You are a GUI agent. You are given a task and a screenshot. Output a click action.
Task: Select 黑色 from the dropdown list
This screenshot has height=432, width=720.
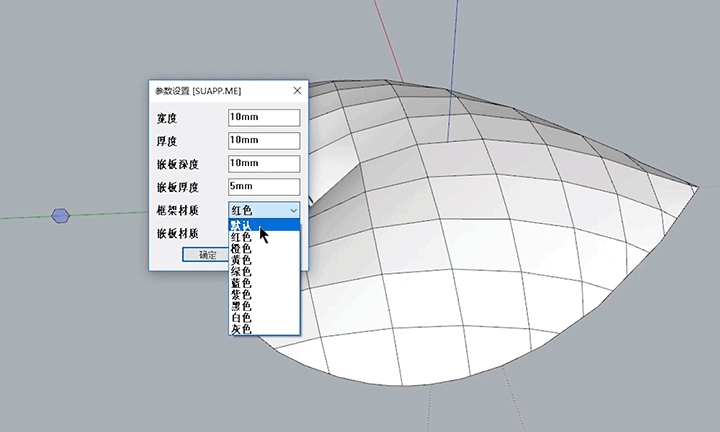[x=264, y=306]
